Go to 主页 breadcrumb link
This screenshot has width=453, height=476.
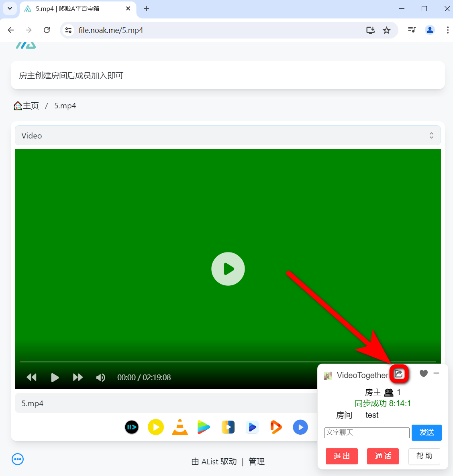pyautogui.click(x=27, y=106)
